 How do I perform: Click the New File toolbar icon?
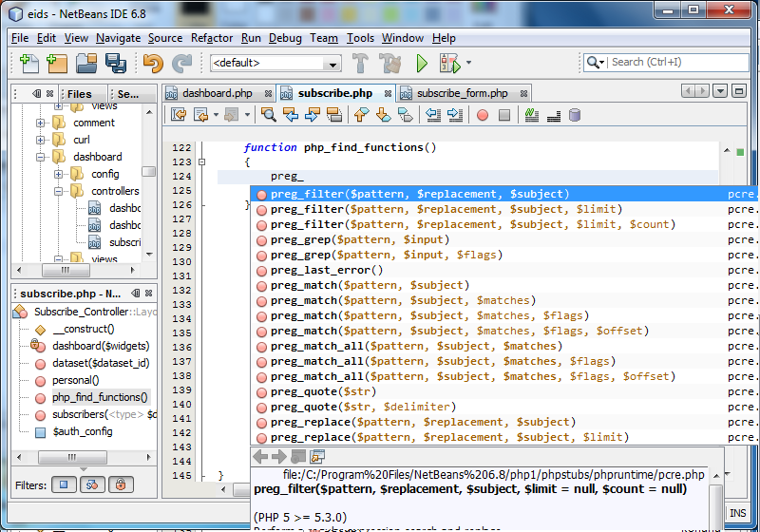click(29, 63)
